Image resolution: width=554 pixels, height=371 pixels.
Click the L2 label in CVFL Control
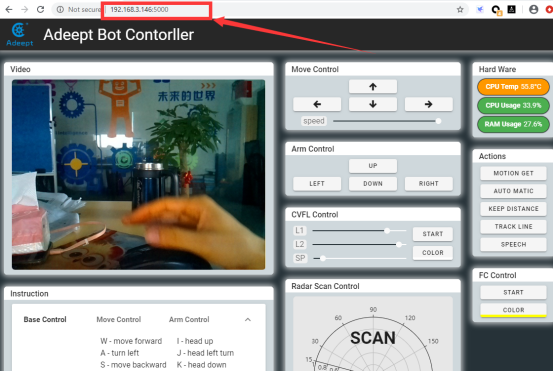(300, 245)
